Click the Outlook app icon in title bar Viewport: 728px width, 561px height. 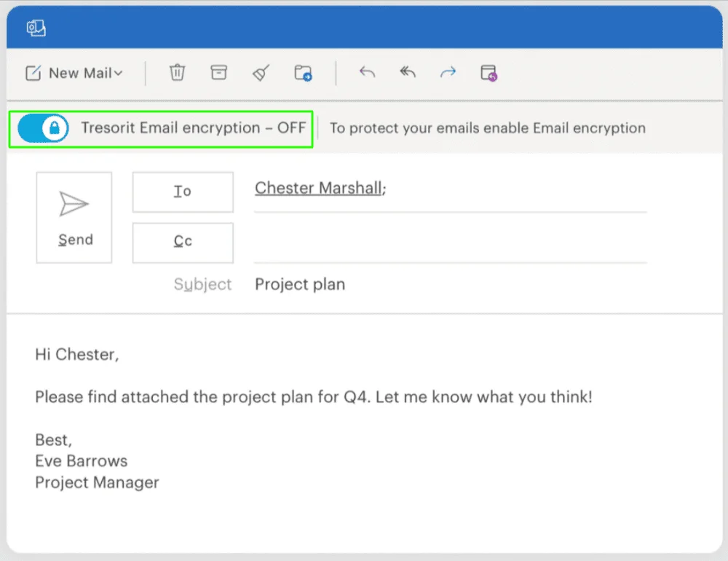[x=36, y=28]
